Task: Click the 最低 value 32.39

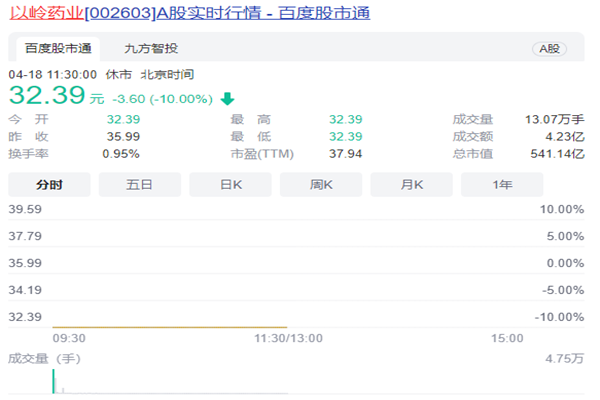Action: click(346, 137)
